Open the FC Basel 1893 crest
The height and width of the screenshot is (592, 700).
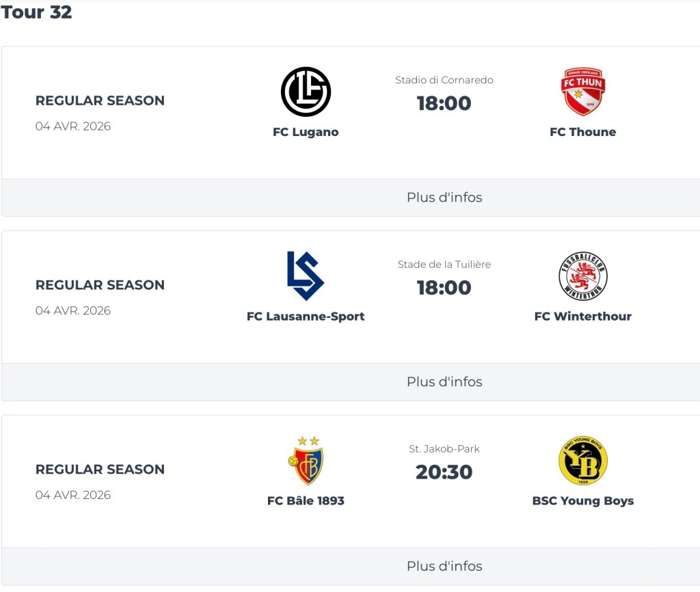click(306, 461)
